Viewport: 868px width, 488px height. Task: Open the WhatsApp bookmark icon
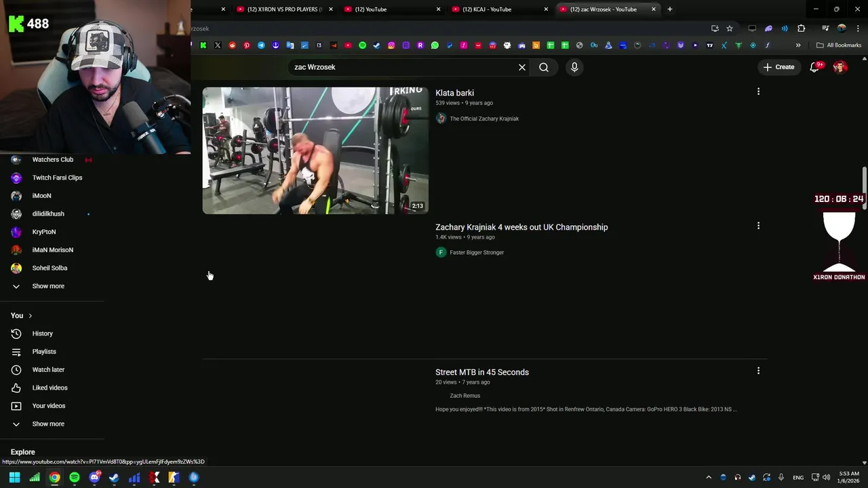click(x=435, y=45)
